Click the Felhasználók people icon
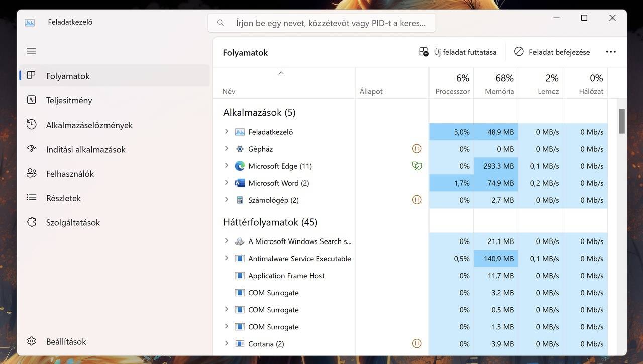643x364 pixels. (31, 174)
